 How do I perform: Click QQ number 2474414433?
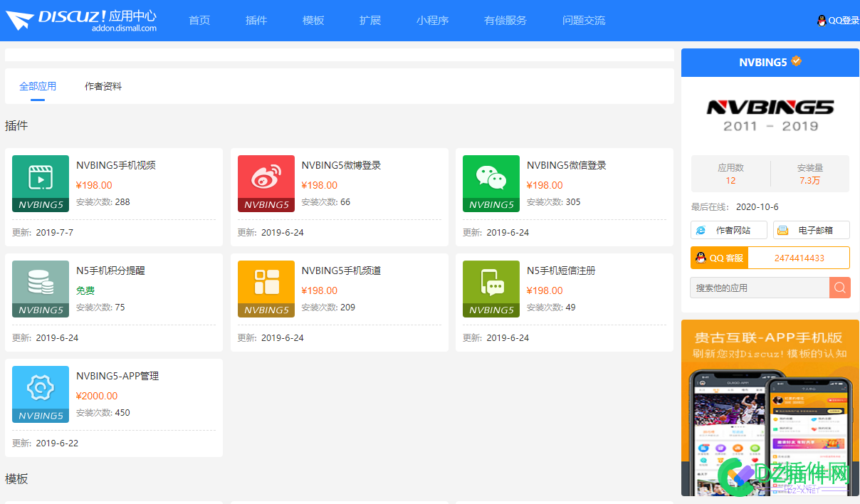click(x=799, y=258)
